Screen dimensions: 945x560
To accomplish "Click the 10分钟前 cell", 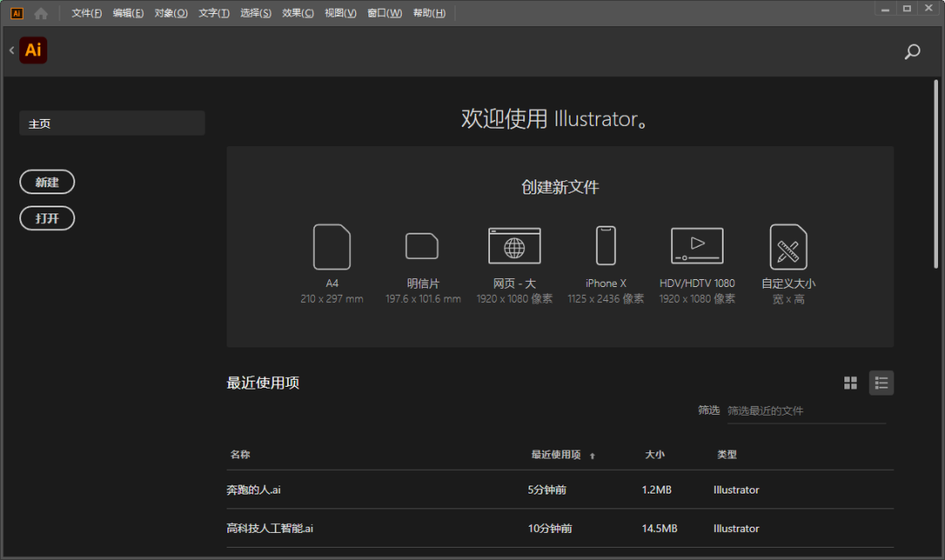I will click(x=550, y=528).
